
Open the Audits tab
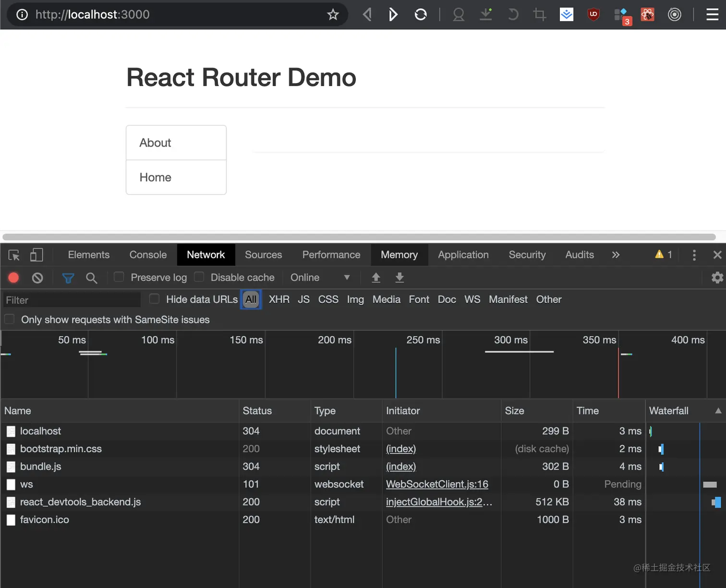tap(580, 255)
